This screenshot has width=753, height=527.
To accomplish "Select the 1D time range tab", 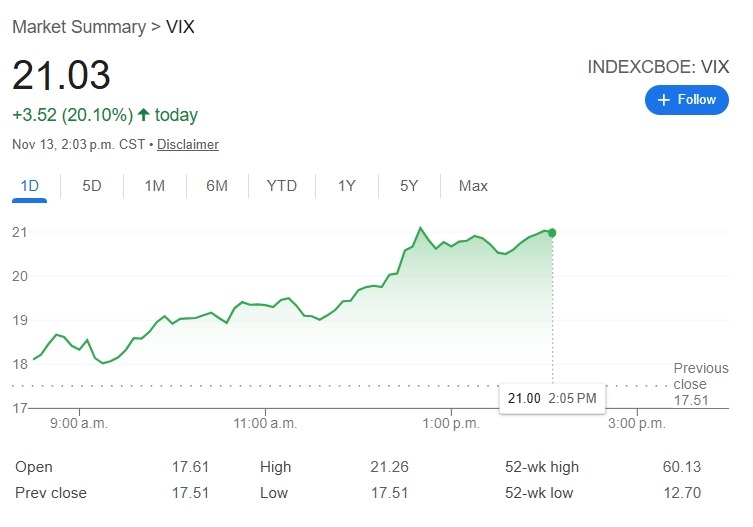I will (x=30, y=186).
